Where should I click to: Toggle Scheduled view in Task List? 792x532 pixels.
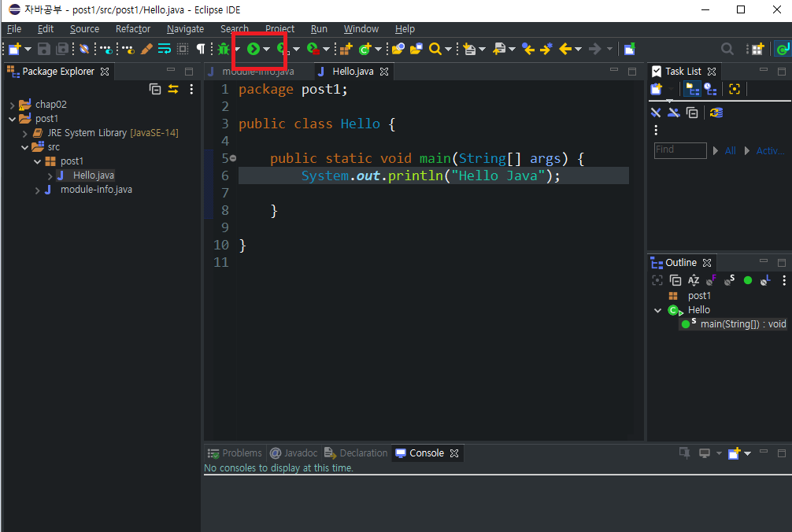711,90
